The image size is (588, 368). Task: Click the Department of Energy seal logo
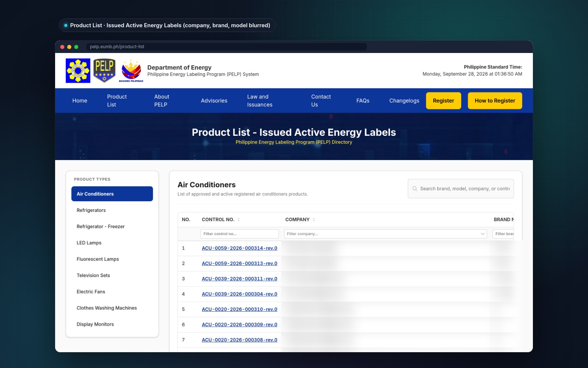78,71
